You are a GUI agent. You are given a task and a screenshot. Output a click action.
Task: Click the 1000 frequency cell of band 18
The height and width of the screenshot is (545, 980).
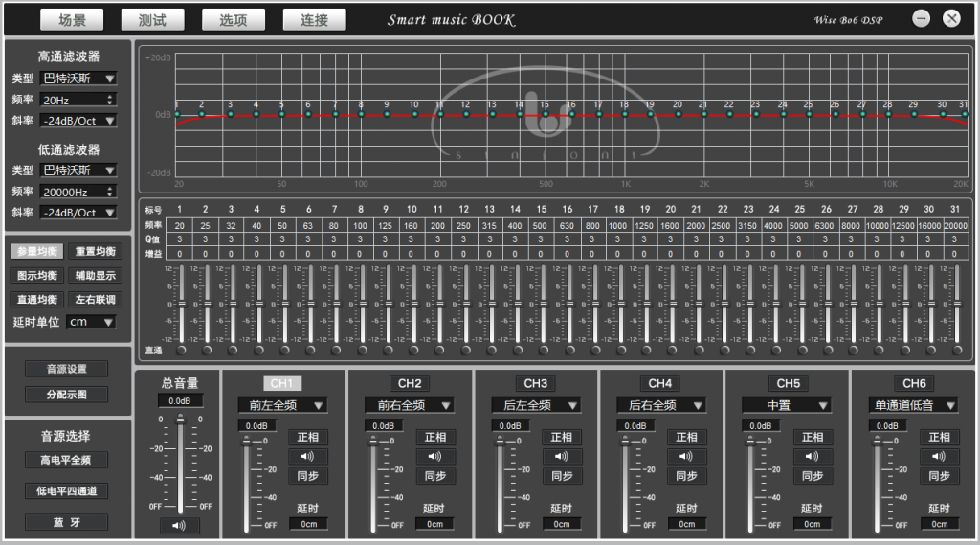click(617, 226)
